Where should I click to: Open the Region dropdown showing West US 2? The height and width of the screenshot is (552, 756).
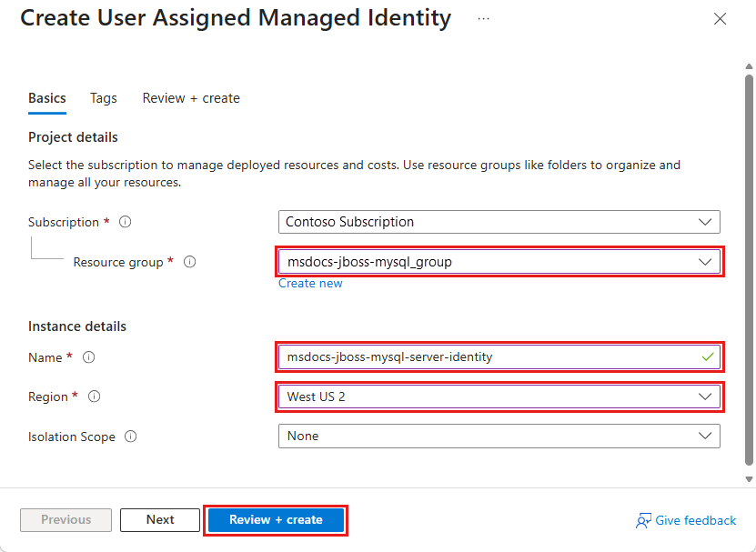click(499, 396)
